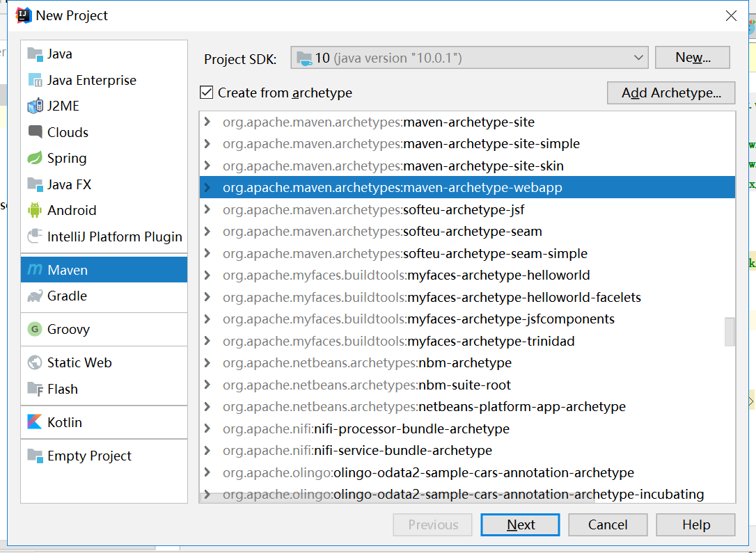
Task: Select the Clouds project icon
Action: (x=35, y=132)
